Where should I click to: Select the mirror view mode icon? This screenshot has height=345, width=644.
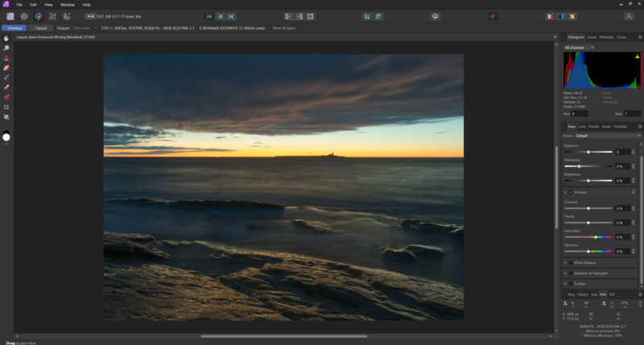coord(231,16)
